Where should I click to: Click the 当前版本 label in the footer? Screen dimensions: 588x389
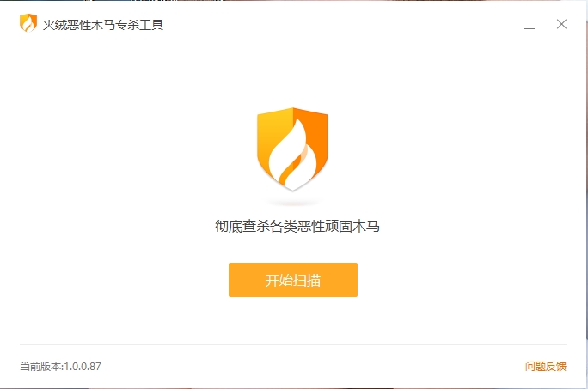point(40,366)
